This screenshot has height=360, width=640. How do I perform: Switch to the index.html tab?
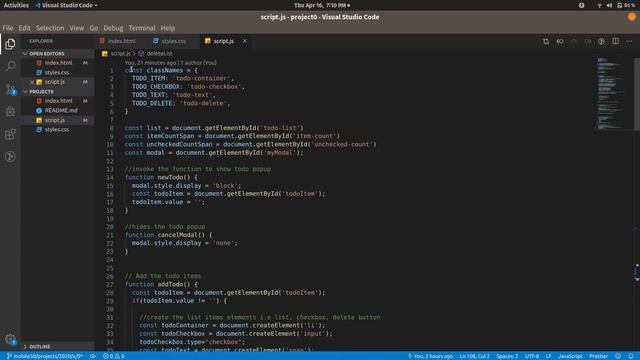tap(121, 41)
